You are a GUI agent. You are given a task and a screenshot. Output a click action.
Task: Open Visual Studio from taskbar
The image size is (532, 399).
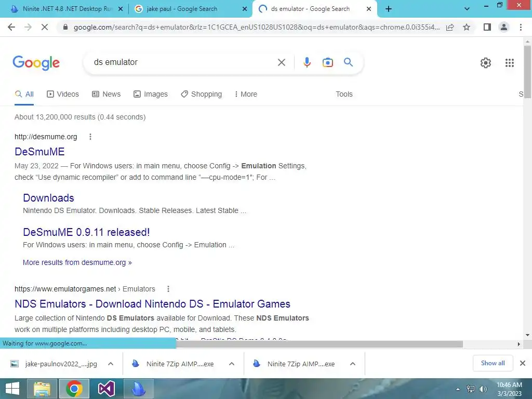pyautogui.click(x=106, y=389)
